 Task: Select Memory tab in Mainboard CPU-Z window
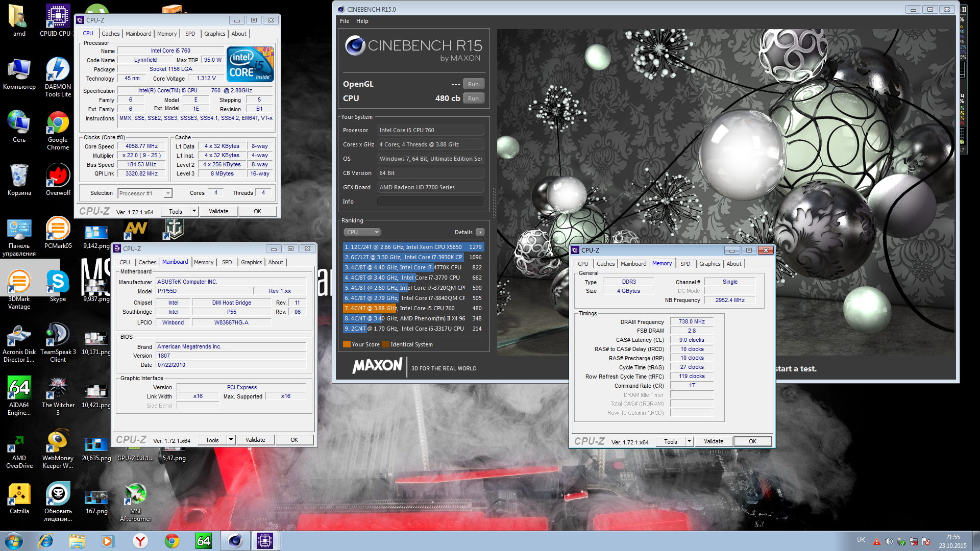click(204, 262)
